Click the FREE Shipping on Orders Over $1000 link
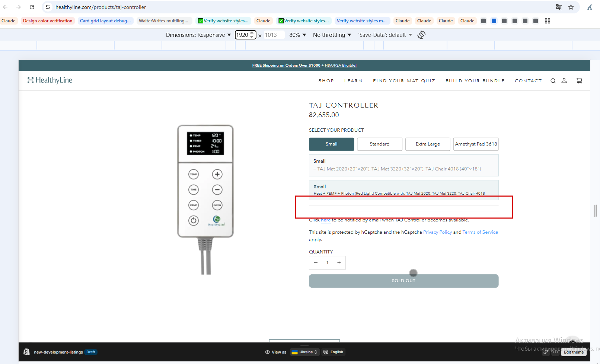Screen dimensions: 600x364 pos(286,66)
